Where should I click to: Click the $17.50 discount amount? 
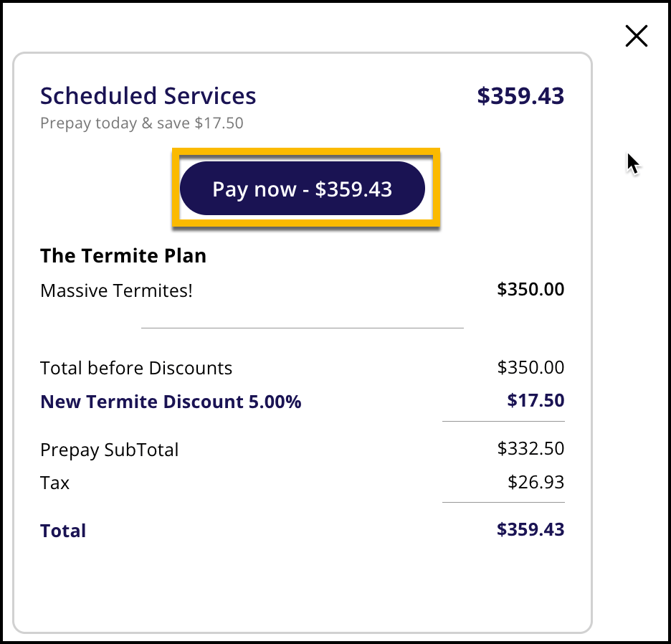tap(536, 400)
